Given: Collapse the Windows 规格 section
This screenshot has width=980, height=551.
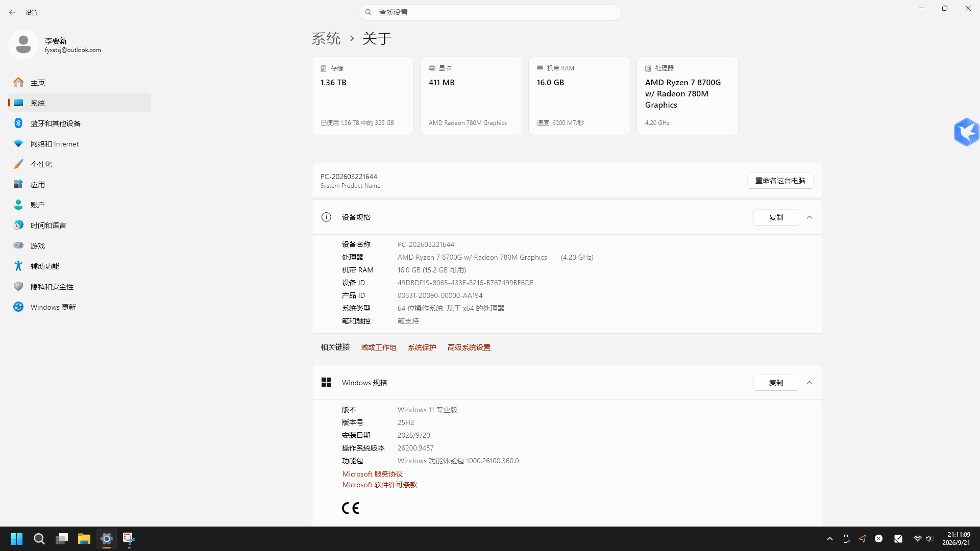Looking at the screenshot, I should click(x=810, y=383).
